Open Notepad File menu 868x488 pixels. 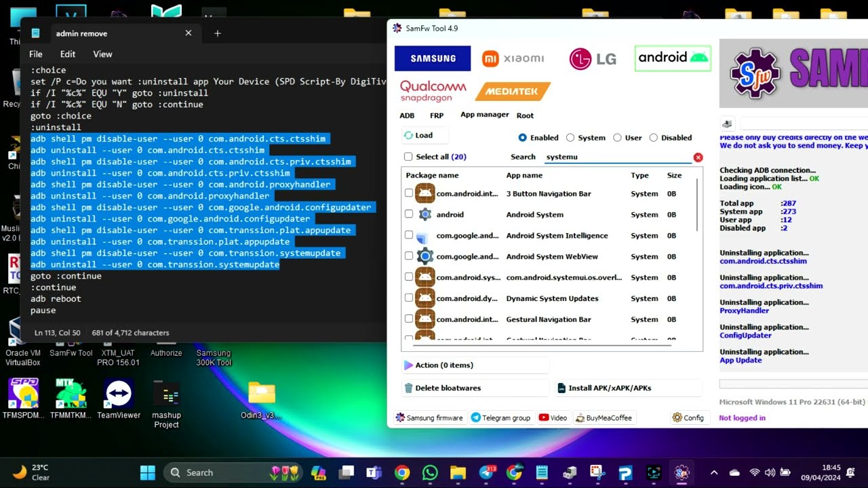pos(36,54)
